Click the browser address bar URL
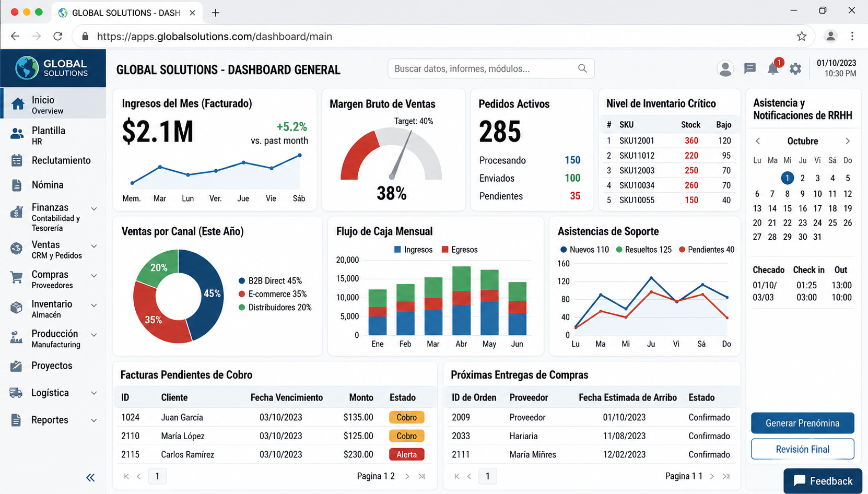 click(215, 37)
